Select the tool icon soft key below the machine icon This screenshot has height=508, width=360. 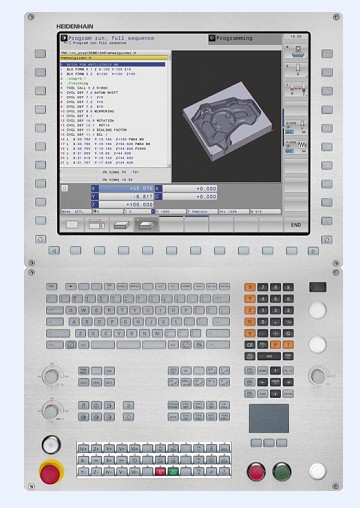(x=297, y=70)
